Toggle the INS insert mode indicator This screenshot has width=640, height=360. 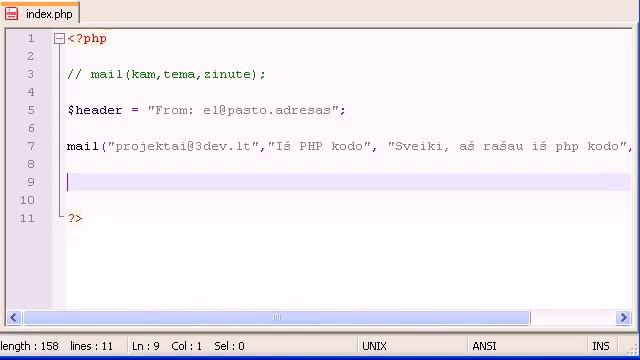pyautogui.click(x=600, y=346)
